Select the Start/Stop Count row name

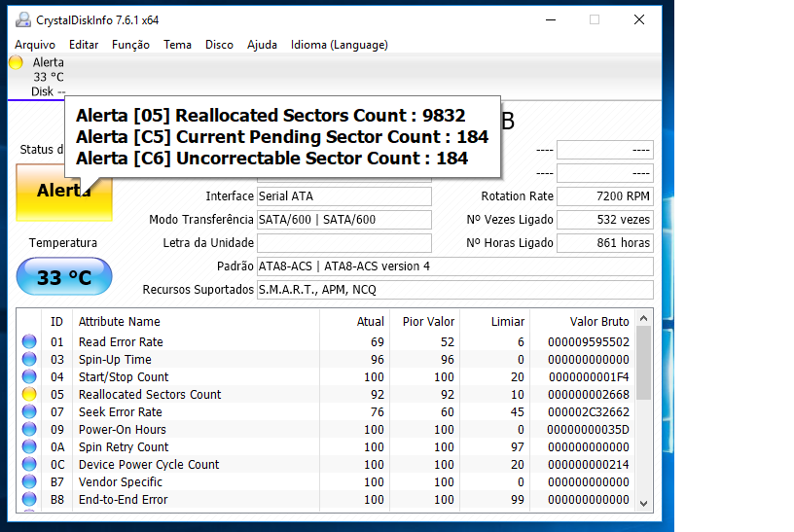tap(124, 377)
